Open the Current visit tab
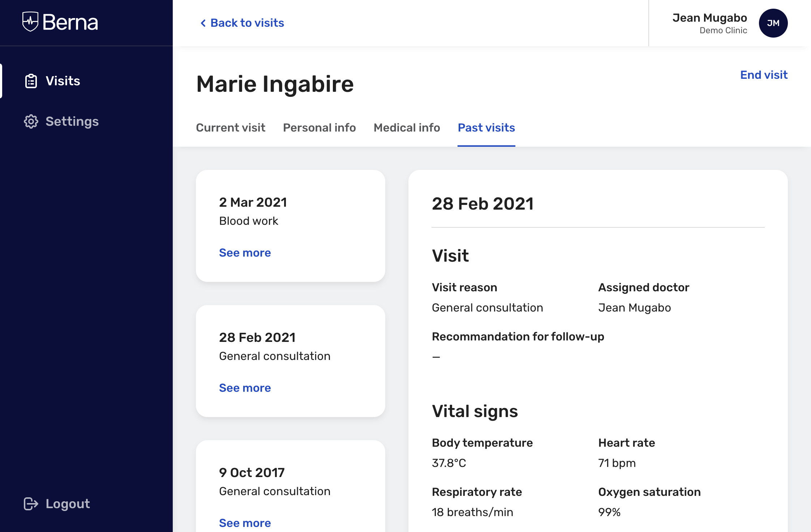811x532 pixels. coord(231,128)
